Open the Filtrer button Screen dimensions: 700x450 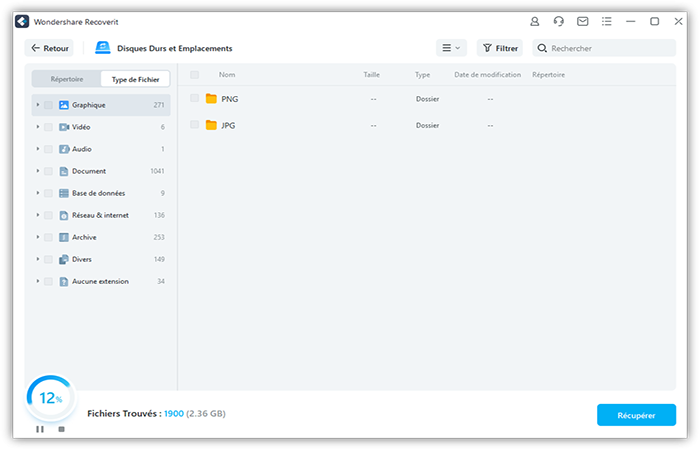pos(500,48)
